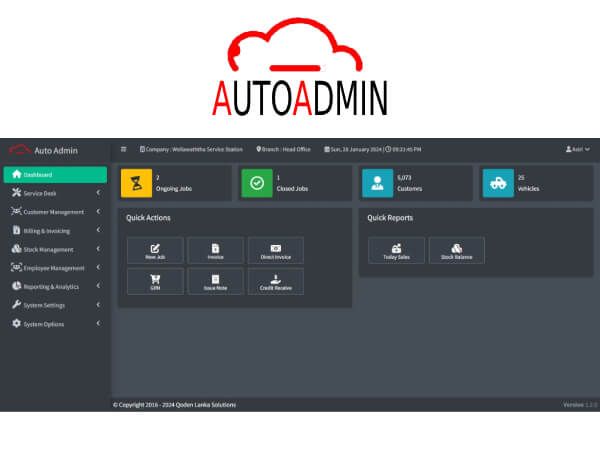Click the Auto Admin cloud logo in sidebar
600x450 pixels.
pos(20,150)
